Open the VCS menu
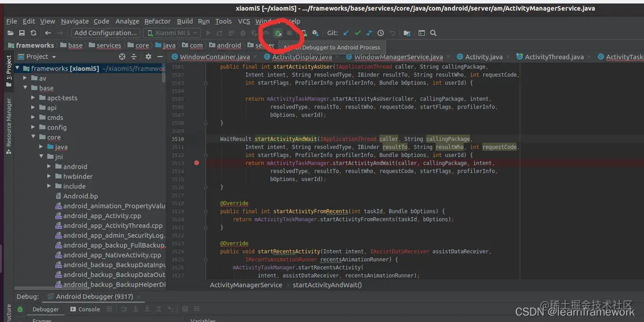 [x=244, y=21]
